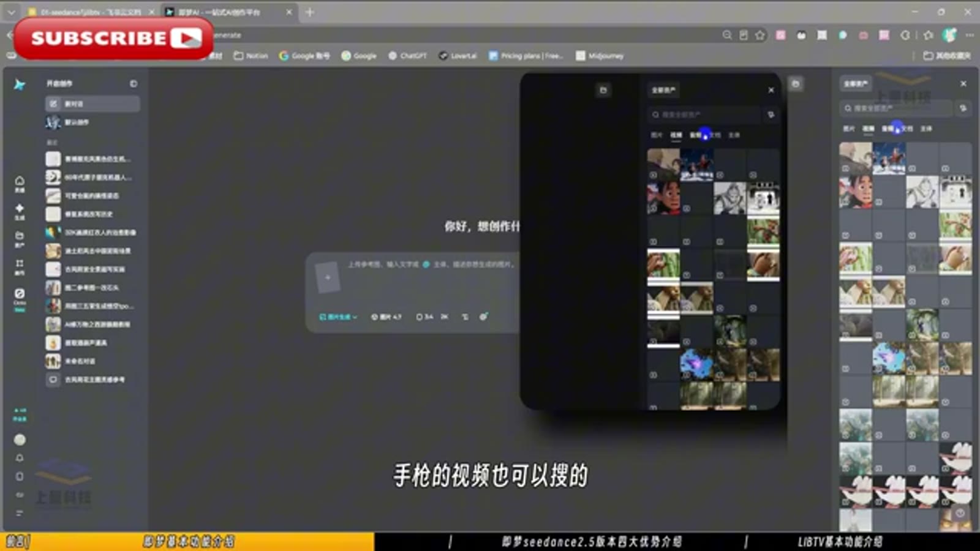Open the notification bell in the left rail
Image resolution: width=980 pixels, height=551 pixels.
(x=20, y=458)
